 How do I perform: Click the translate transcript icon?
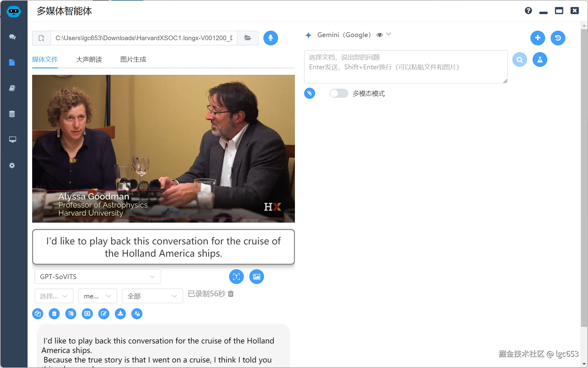click(71, 314)
